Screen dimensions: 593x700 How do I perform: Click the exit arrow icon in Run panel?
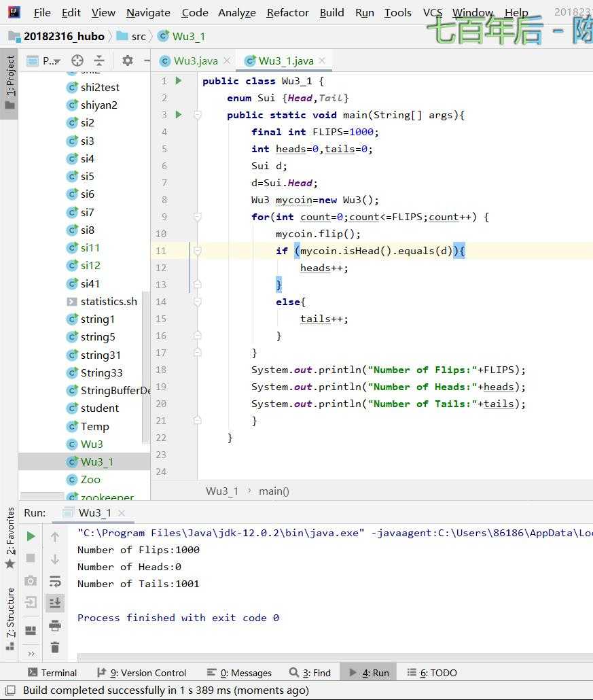(31, 603)
